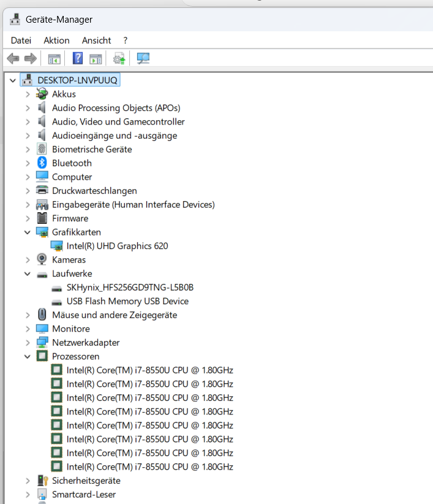
Task: Expand the Firmware category
Action: (28, 218)
